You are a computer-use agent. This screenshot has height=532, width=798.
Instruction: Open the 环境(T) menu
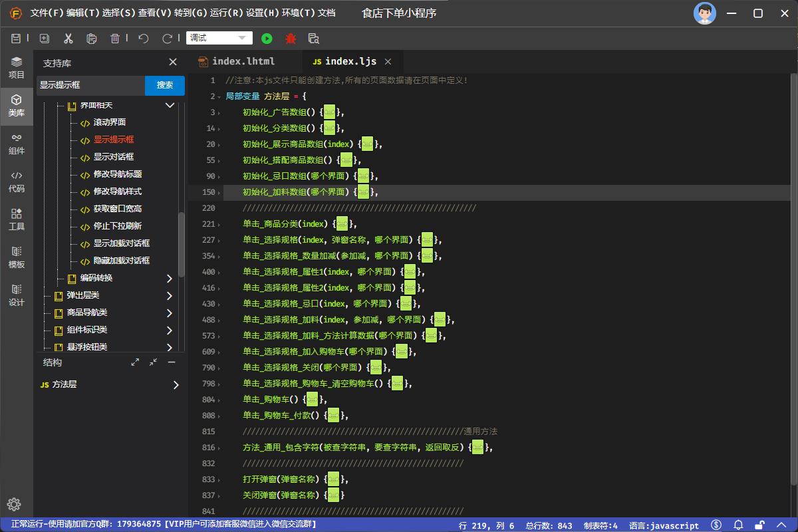coord(298,13)
